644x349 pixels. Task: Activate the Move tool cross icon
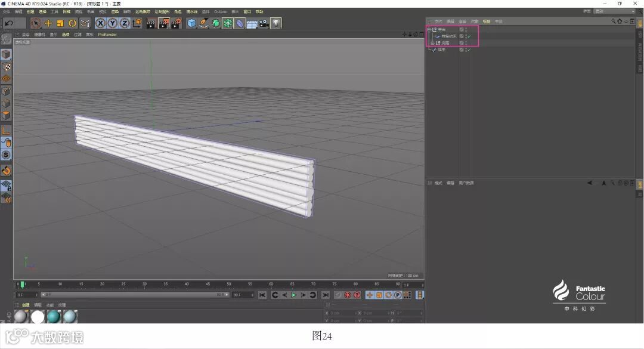(x=48, y=23)
